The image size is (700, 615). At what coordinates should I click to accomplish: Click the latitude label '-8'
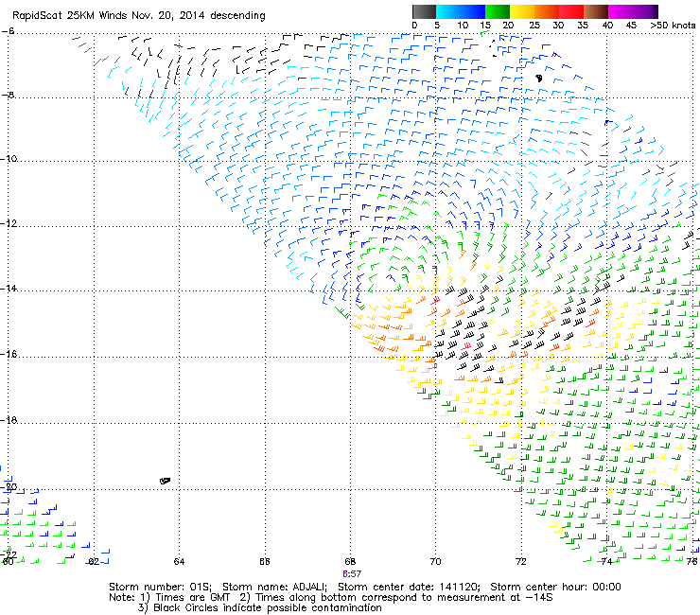point(9,96)
